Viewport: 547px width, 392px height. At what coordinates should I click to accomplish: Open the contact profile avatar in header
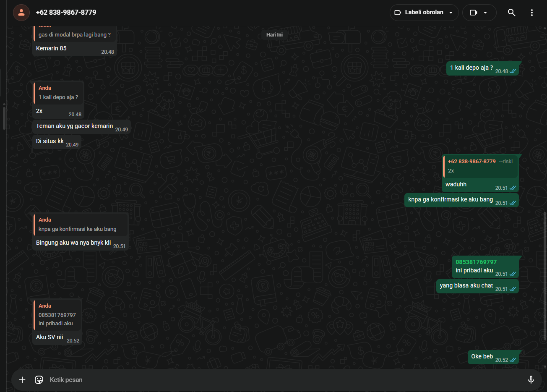(21, 13)
